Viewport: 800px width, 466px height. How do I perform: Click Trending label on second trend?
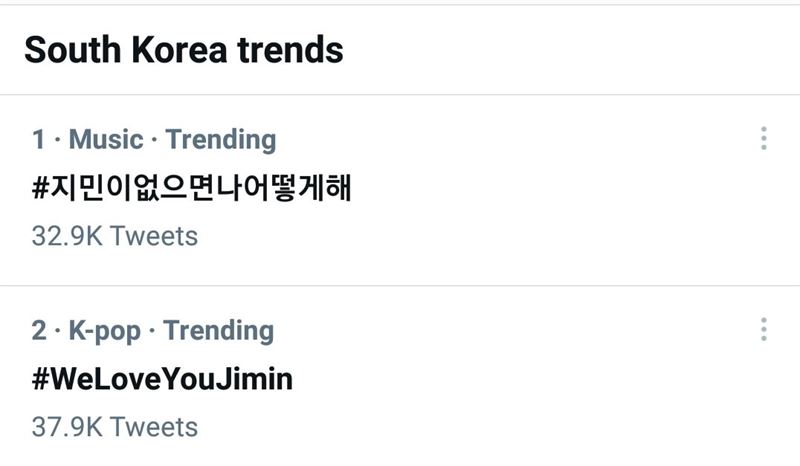click(219, 330)
